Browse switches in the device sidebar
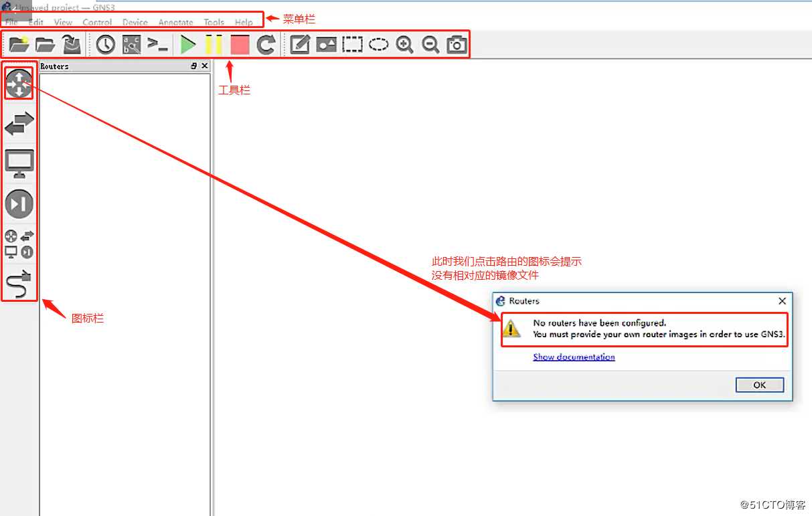The image size is (812, 516). pos(19,124)
